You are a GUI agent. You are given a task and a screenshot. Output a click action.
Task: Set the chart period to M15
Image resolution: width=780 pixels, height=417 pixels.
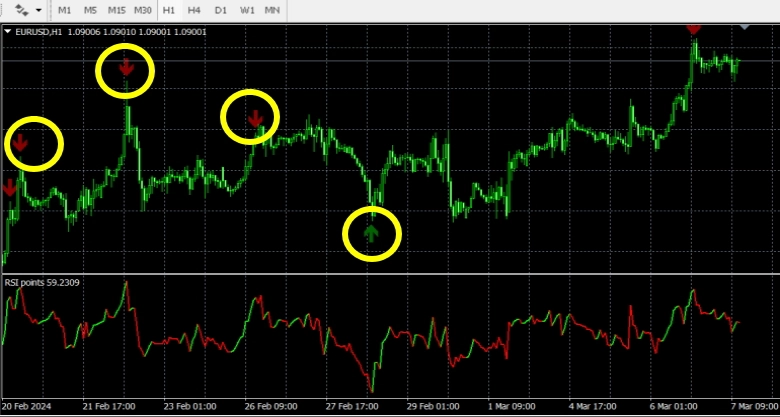[117, 10]
